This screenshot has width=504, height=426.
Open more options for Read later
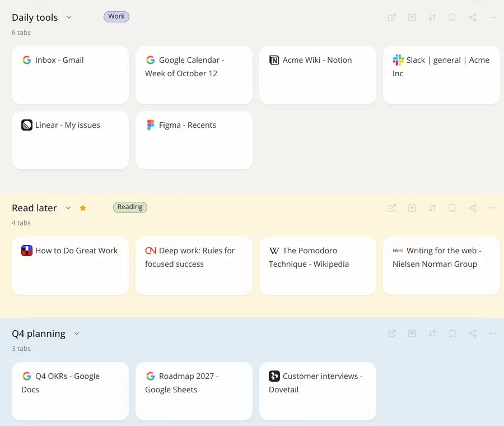pos(493,208)
